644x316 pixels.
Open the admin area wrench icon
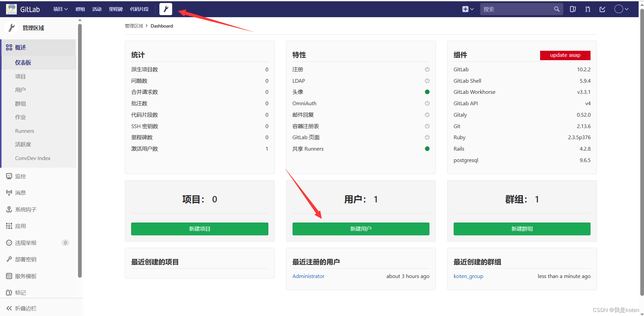coord(166,9)
